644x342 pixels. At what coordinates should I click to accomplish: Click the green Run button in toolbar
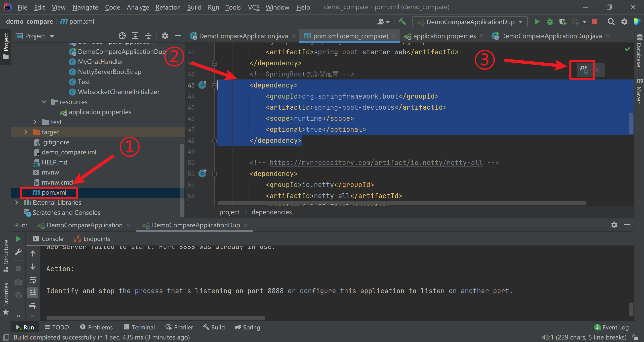click(x=537, y=22)
